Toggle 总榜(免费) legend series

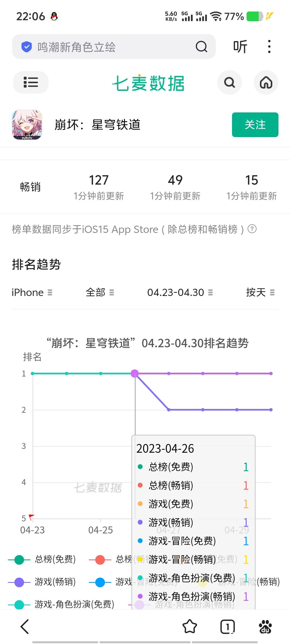42,559
